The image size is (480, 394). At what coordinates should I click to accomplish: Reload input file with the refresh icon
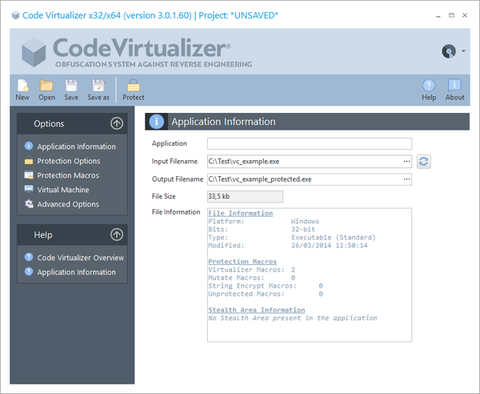(424, 161)
